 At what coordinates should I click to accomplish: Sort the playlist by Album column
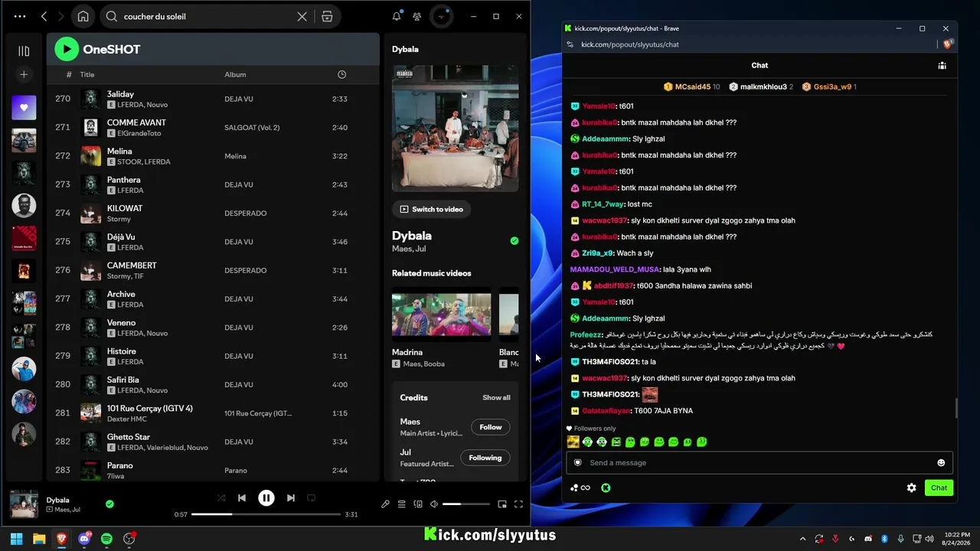[x=235, y=74]
